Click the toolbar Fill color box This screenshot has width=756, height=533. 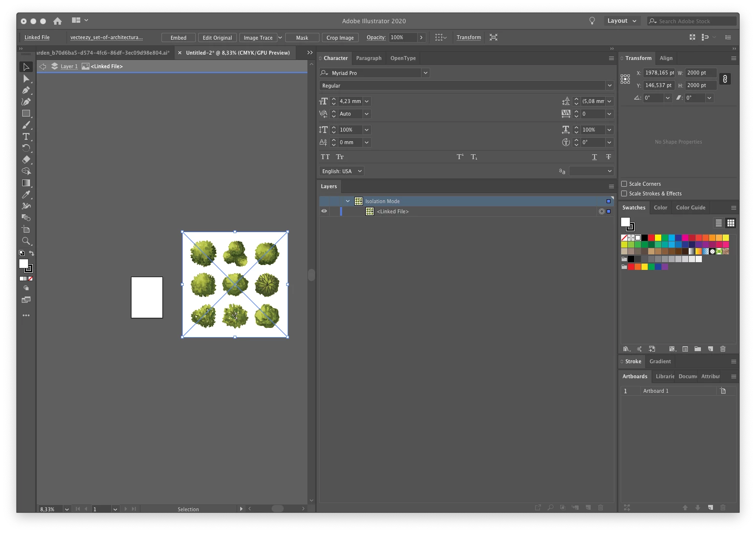pyautogui.click(x=24, y=264)
